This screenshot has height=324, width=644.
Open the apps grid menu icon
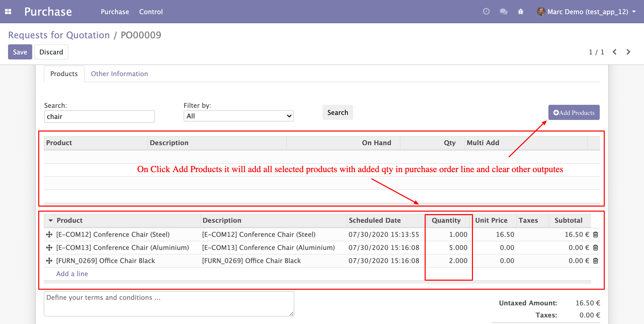[8, 12]
